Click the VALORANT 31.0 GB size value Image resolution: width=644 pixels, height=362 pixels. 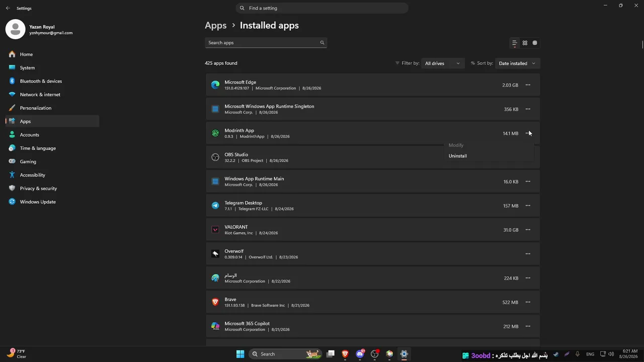coord(511,230)
